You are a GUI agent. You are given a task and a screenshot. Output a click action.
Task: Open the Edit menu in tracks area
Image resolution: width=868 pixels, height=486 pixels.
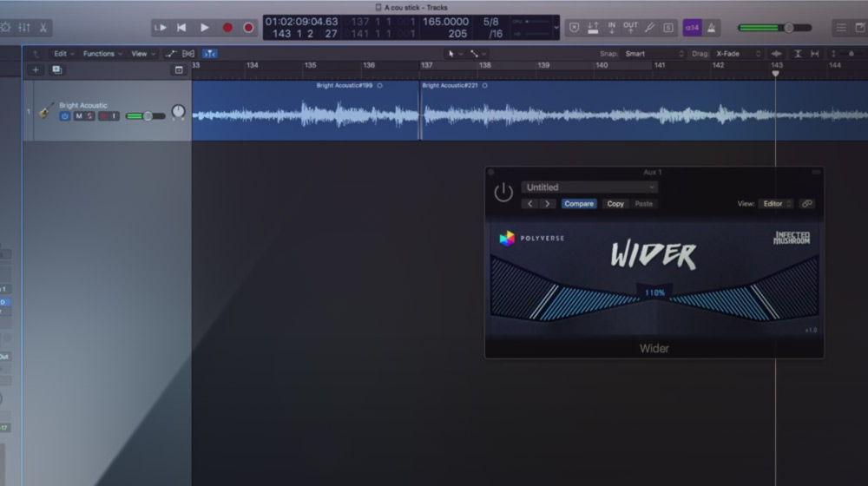(x=64, y=54)
